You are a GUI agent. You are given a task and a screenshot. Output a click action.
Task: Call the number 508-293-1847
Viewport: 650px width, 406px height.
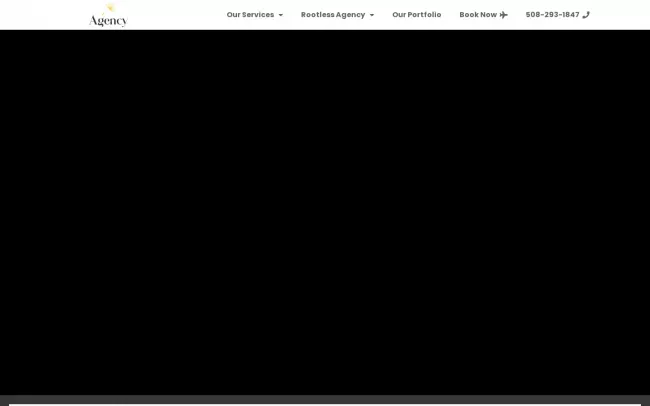click(x=552, y=15)
